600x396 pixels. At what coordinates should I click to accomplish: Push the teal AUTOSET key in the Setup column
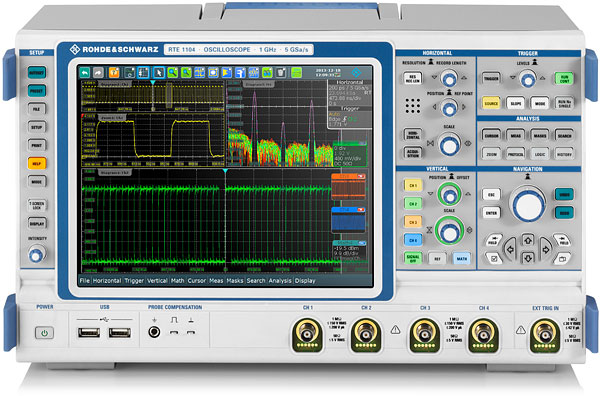click(37, 72)
